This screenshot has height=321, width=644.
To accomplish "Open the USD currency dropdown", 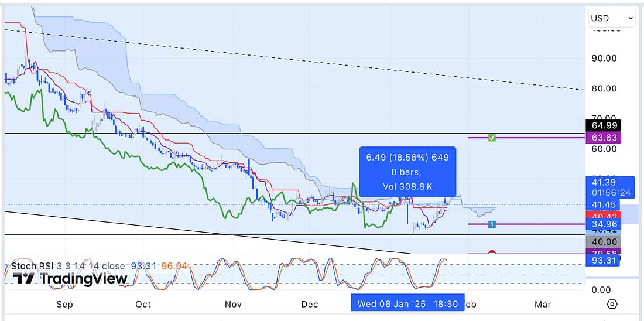I will tap(611, 18).
